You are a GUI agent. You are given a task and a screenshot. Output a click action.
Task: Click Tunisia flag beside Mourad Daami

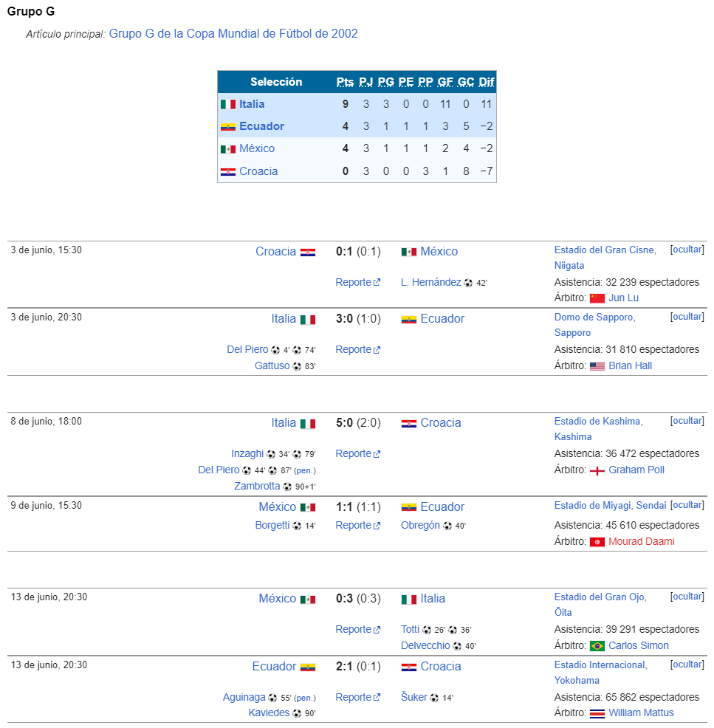[x=597, y=542]
